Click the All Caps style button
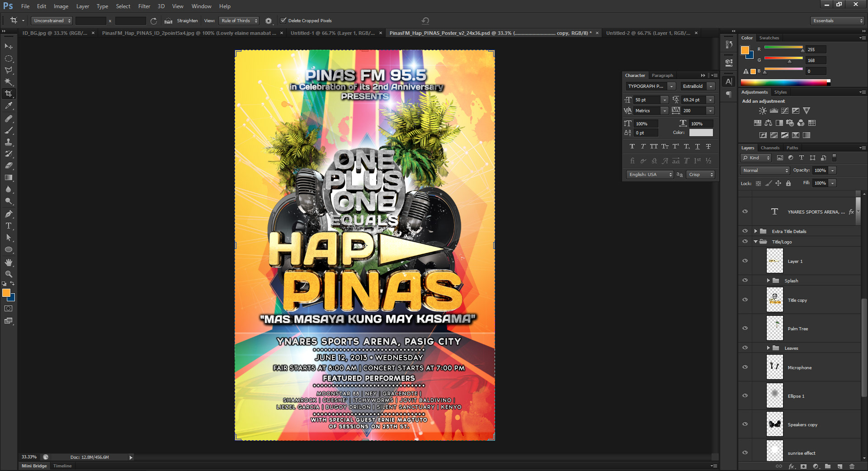The image size is (868, 471). click(654, 147)
